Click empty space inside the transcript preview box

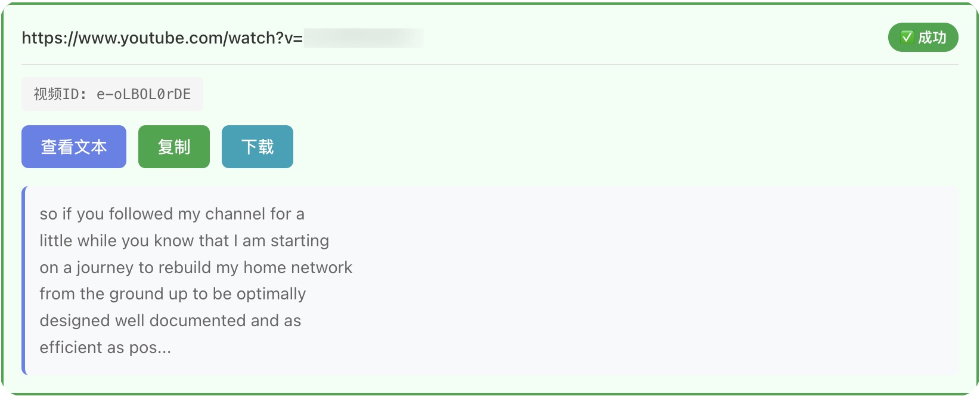coord(656,280)
